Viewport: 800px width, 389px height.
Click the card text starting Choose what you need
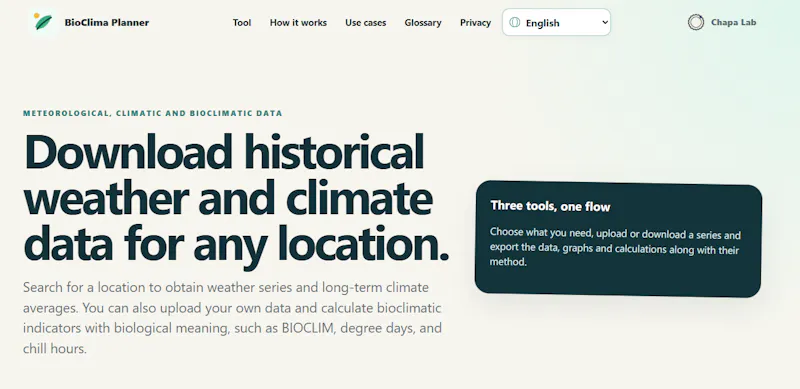coord(615,248)
